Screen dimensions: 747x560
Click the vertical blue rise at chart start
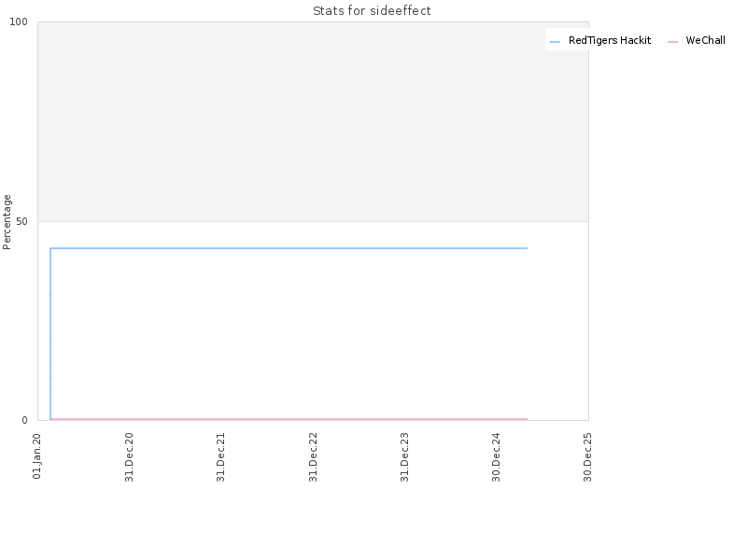[x=50, y=333]
